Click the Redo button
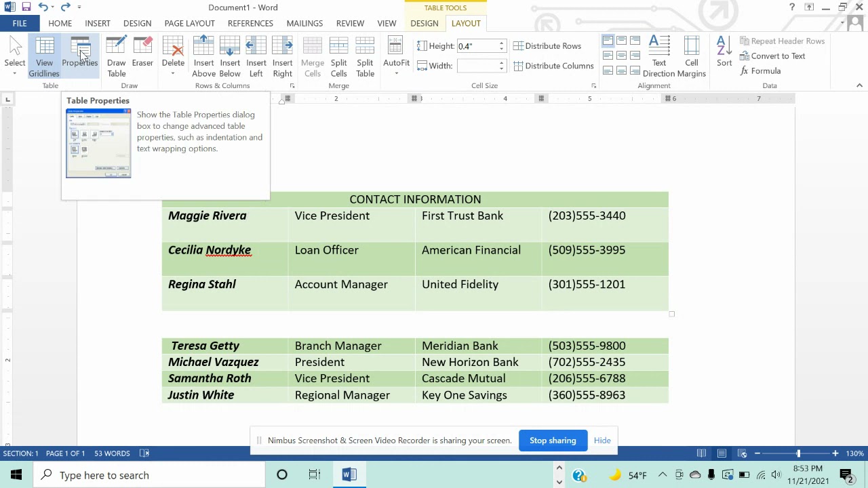Screen dimensions: 868x488 tap(65, 7)
